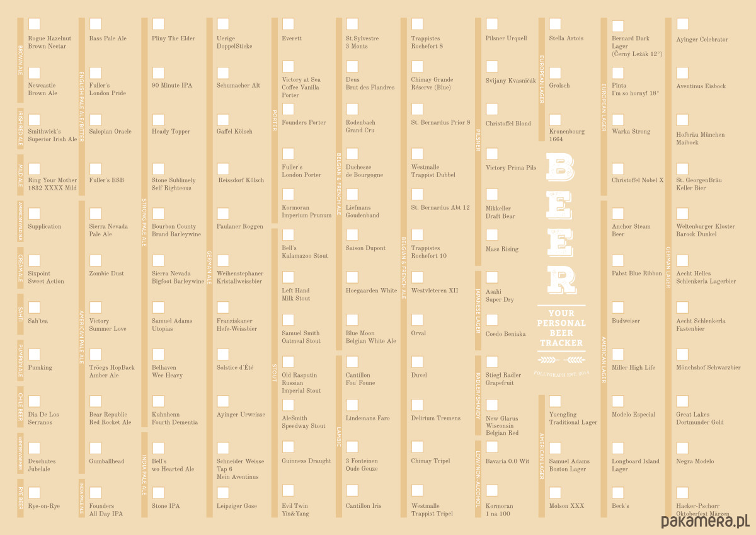This screenshot has width=756, height=535.
Task: Select the JAPANESE LAGER category label
Action: tap(478, 311)
